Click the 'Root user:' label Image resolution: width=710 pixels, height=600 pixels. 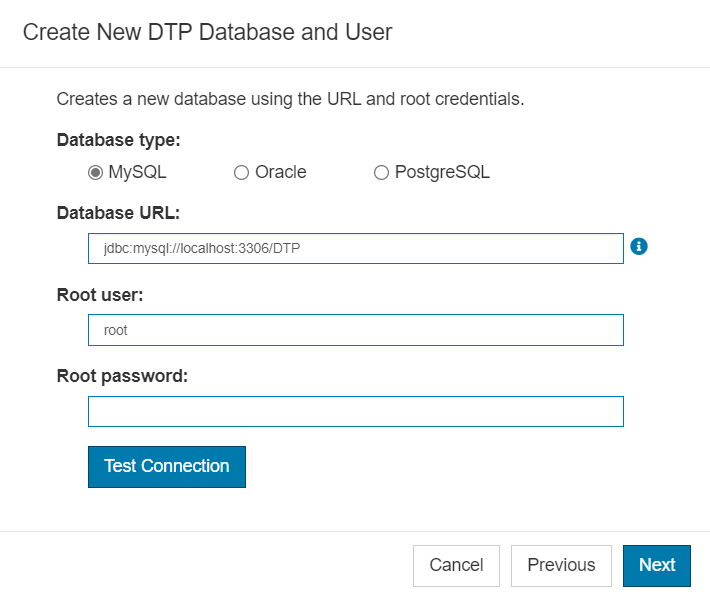[100, 295]
